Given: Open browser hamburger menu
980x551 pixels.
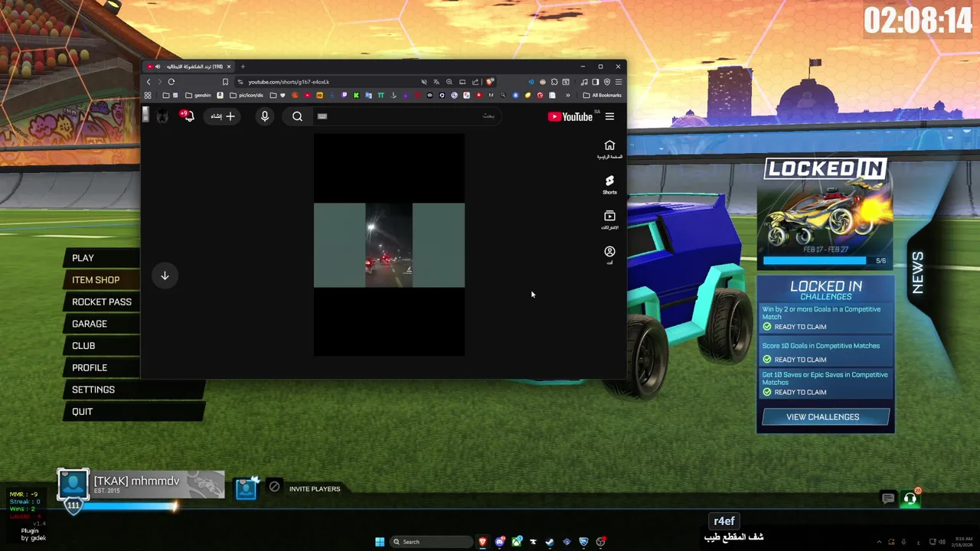Looking at the screenshot, I should (x=619, y=82).
